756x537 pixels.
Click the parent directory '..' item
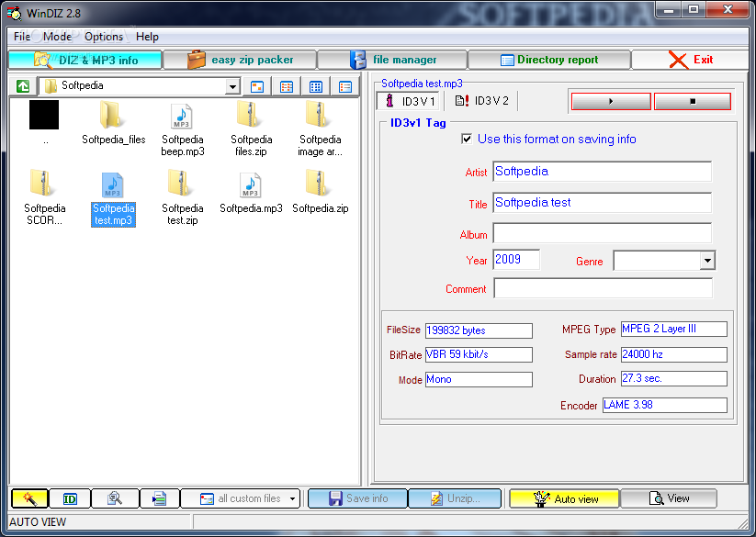(44, 122)
